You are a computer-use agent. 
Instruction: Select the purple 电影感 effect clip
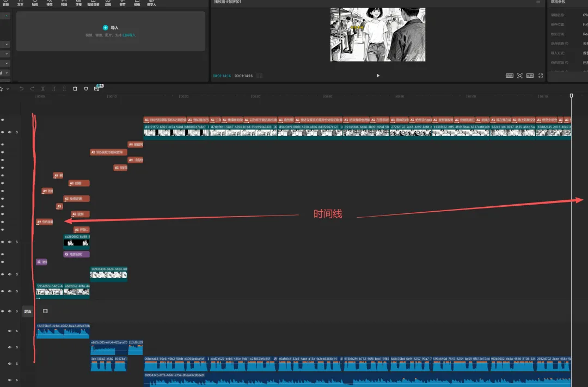77,254
